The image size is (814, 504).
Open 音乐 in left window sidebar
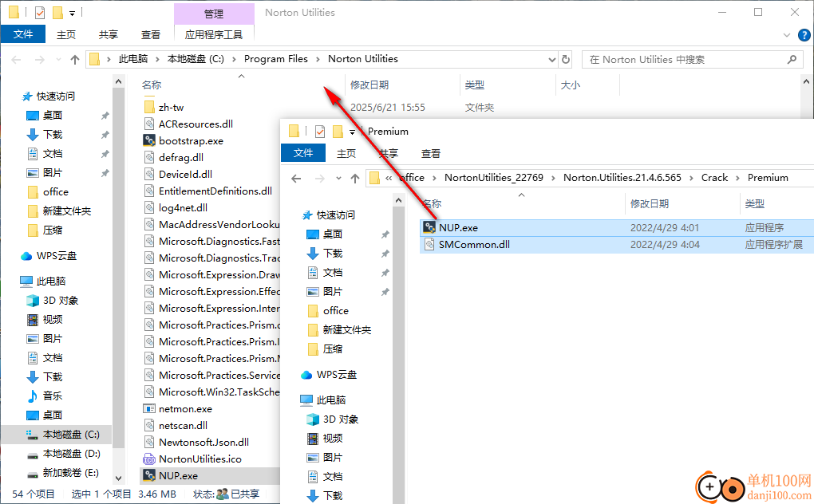(52, 396)
